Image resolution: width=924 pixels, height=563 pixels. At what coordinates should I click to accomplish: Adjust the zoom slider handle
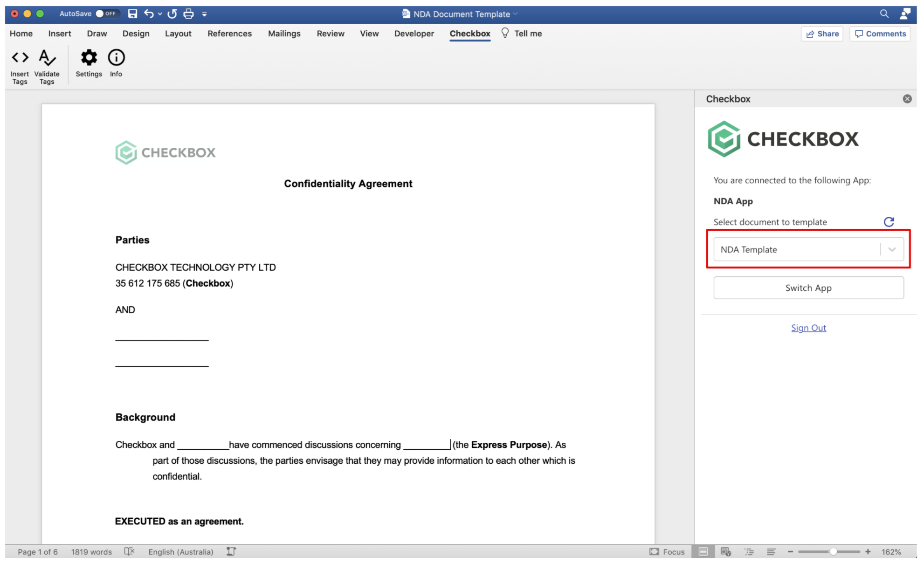[833, 551]
